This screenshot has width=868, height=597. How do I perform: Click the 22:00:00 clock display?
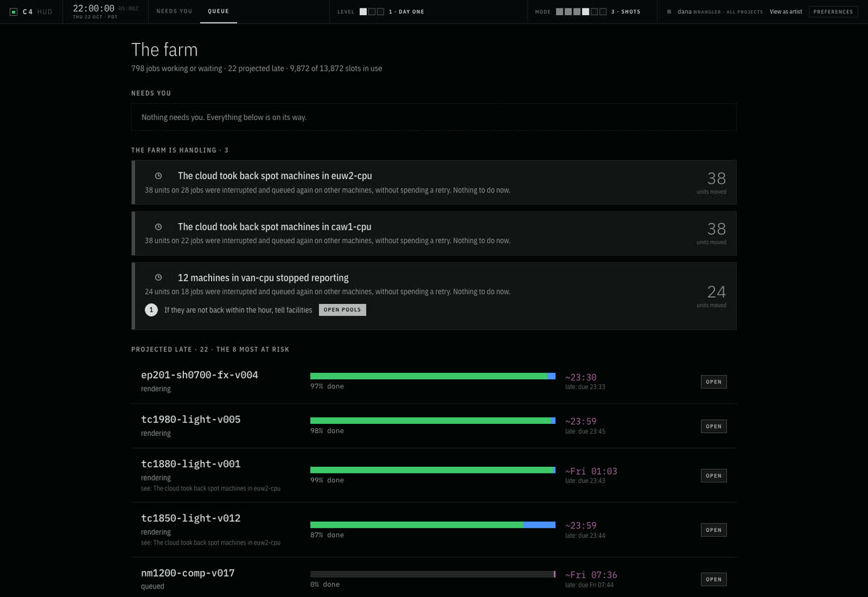click(x=93, y=8)
